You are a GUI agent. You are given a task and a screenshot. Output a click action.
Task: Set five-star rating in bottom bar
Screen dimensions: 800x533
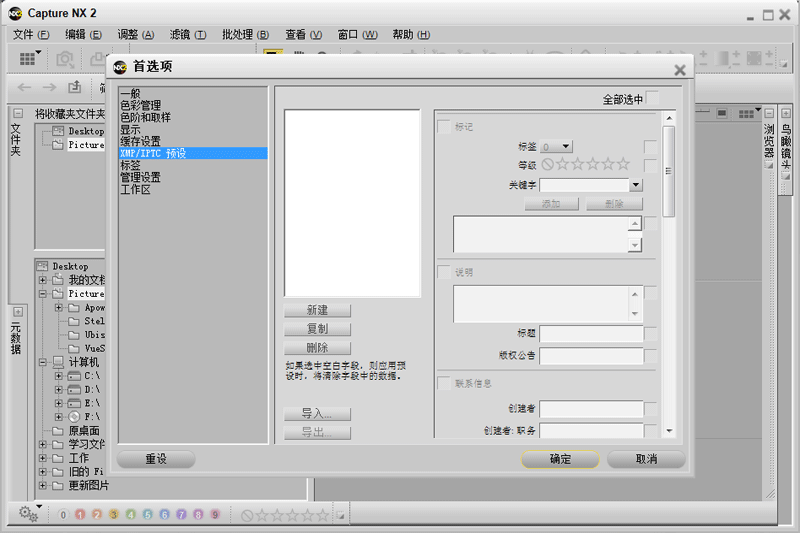click(x=322, y=515)
